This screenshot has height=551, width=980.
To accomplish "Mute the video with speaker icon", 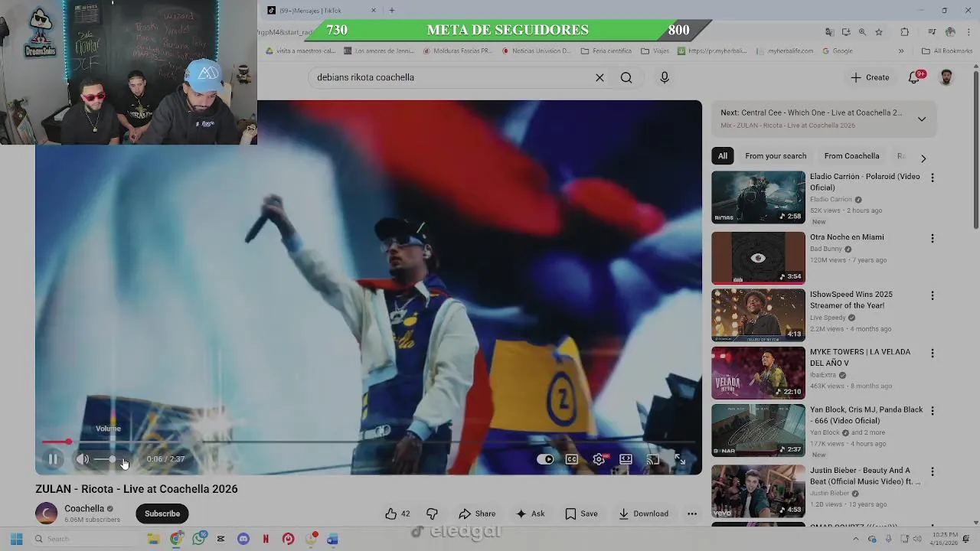I will [x=83, y=459].
